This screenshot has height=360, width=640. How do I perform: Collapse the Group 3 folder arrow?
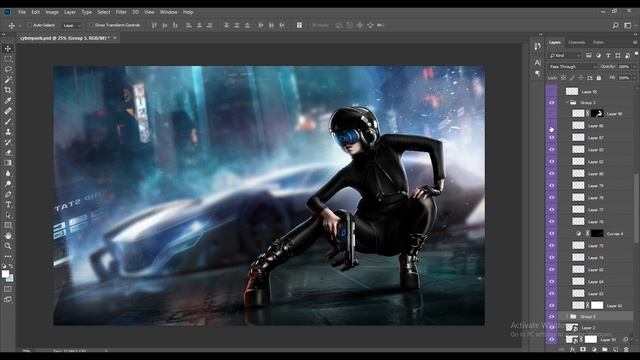pos(567,102)
